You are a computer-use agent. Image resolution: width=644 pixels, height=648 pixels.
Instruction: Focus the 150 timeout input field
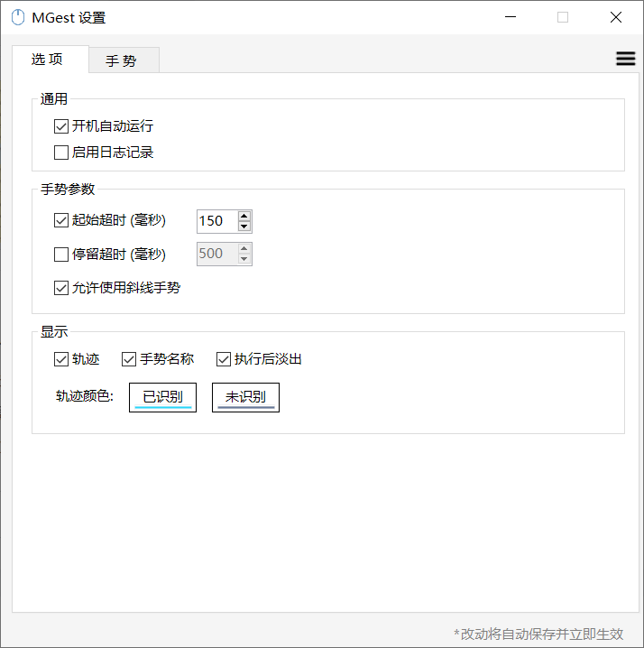[217, 221]
